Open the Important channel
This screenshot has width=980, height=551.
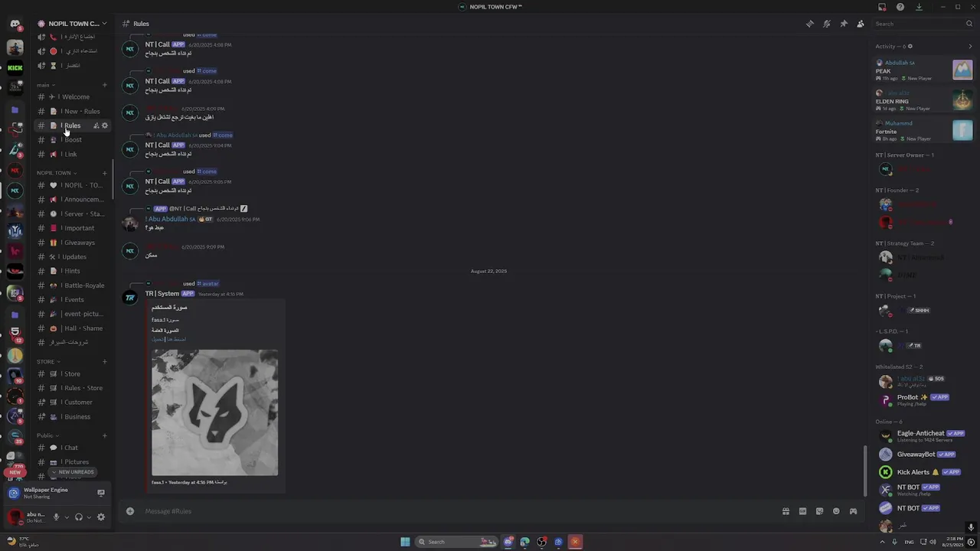pos(73,228)
